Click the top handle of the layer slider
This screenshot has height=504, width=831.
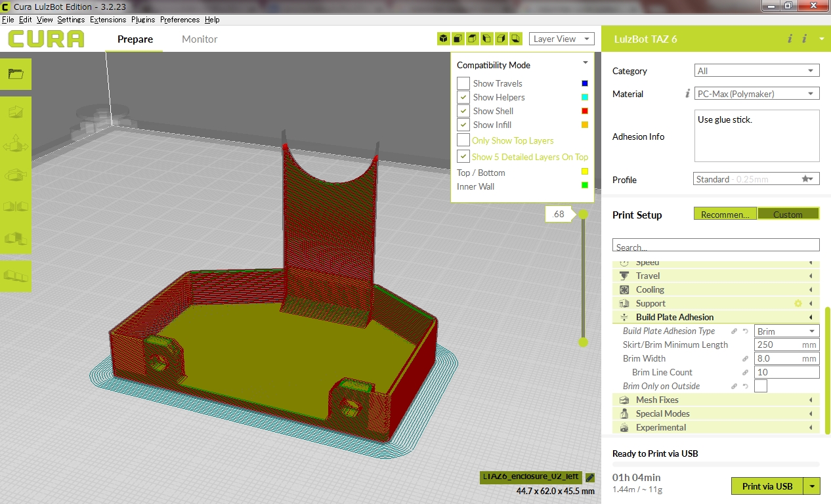tap(583, 215)
